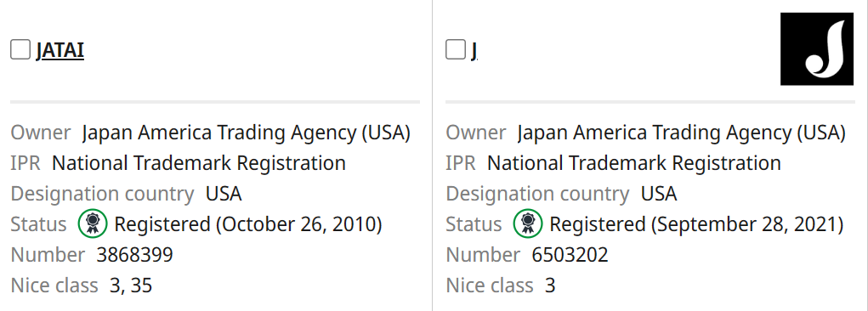View the black J logo thumbnail
The image size is (868, 311).
click(817, 48)
